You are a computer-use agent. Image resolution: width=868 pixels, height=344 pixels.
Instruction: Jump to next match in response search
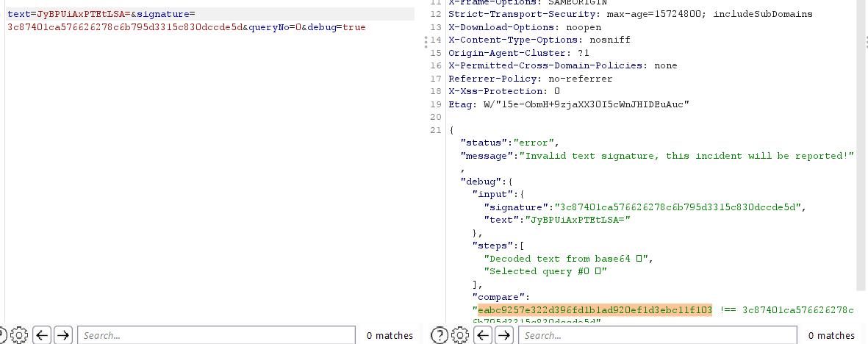click(504, 335)
